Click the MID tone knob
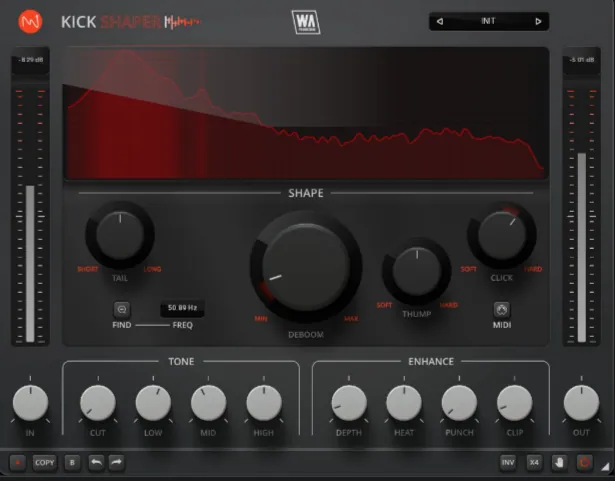 [209, 403]
